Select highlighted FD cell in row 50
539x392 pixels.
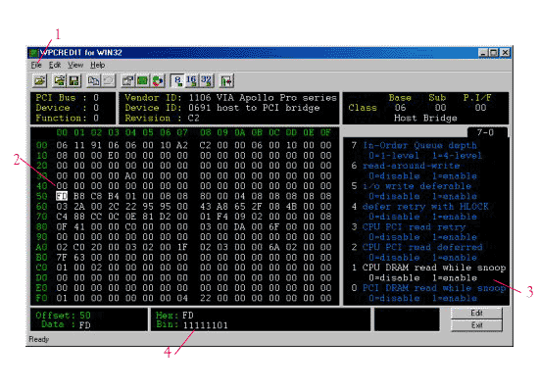coord(62,196)
